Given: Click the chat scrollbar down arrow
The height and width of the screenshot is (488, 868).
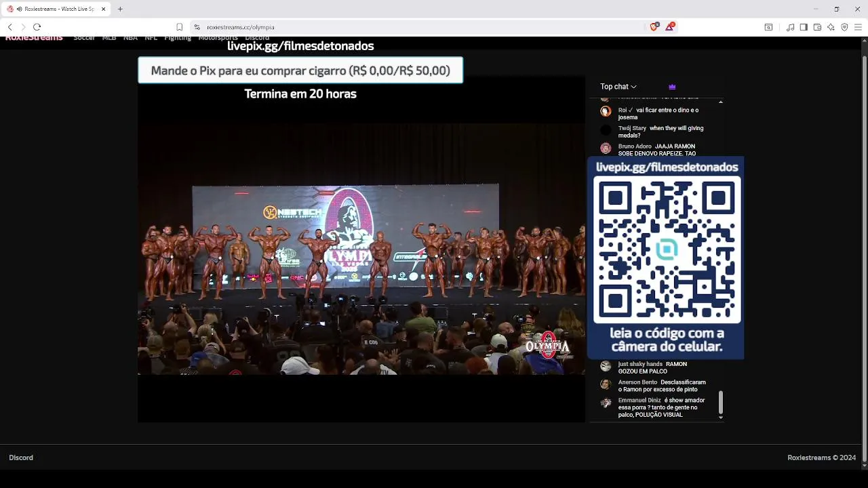Looking at the screenshot, I should coord(720,418).
